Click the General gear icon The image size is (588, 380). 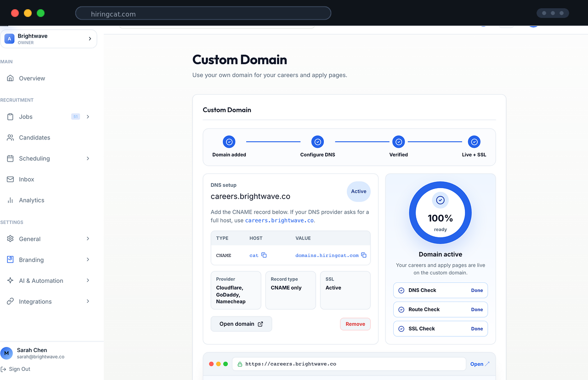[x=10, y=239]
